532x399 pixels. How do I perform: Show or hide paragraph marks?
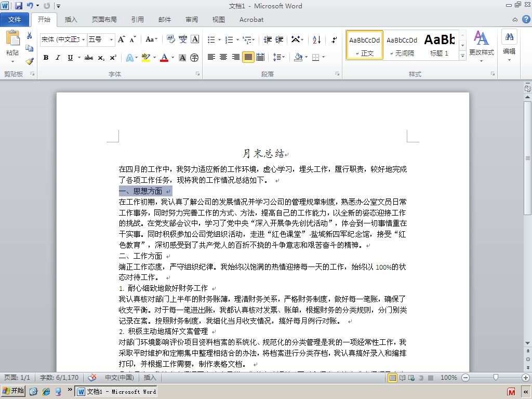pos(334,39)
